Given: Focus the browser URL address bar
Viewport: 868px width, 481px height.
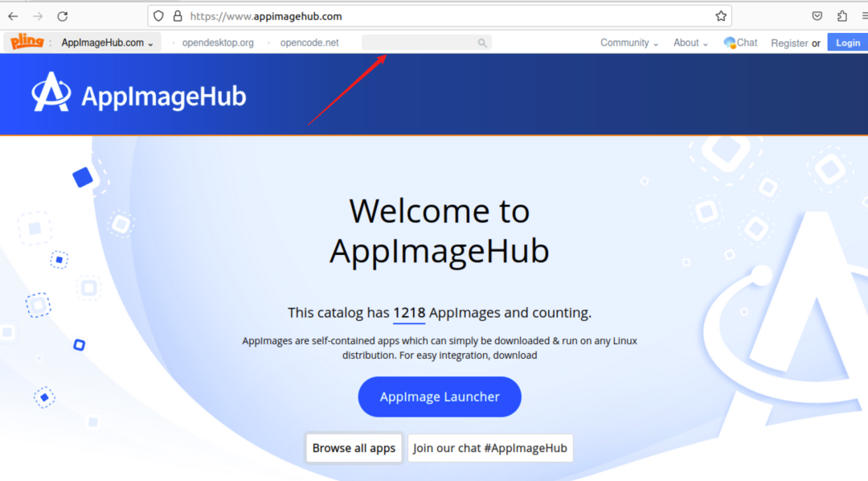Looking at the screenshot, I should tap(440, 16).
